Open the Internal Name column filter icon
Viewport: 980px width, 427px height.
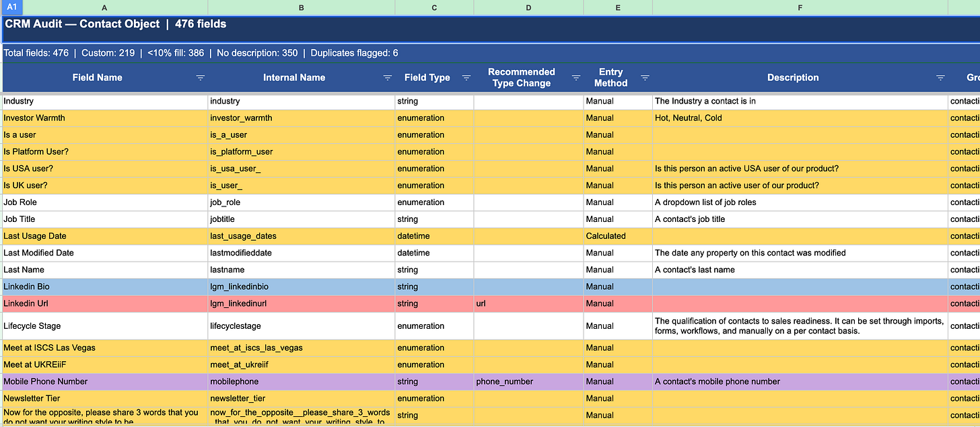click(x=387, y=78)
